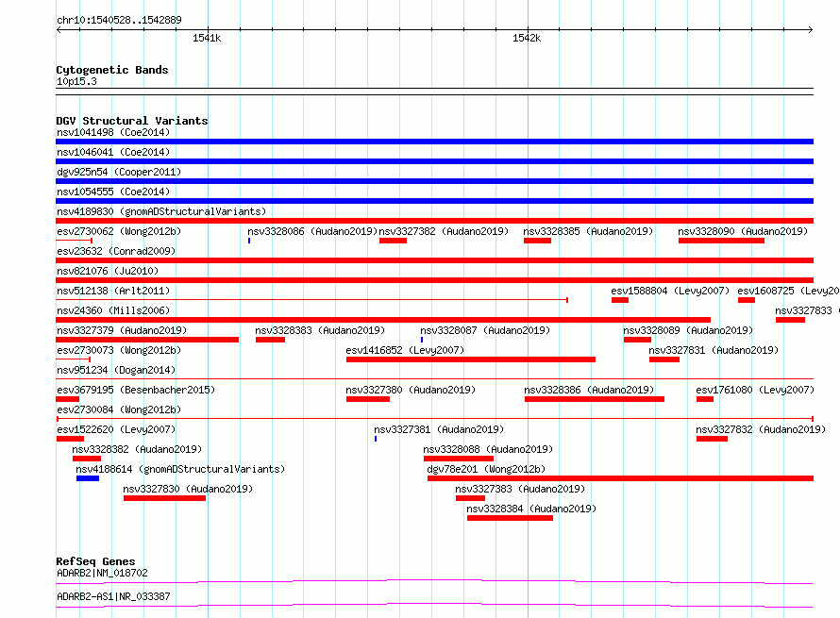Click esv1416852 (Levy2007) label

[x=405, y=350]
